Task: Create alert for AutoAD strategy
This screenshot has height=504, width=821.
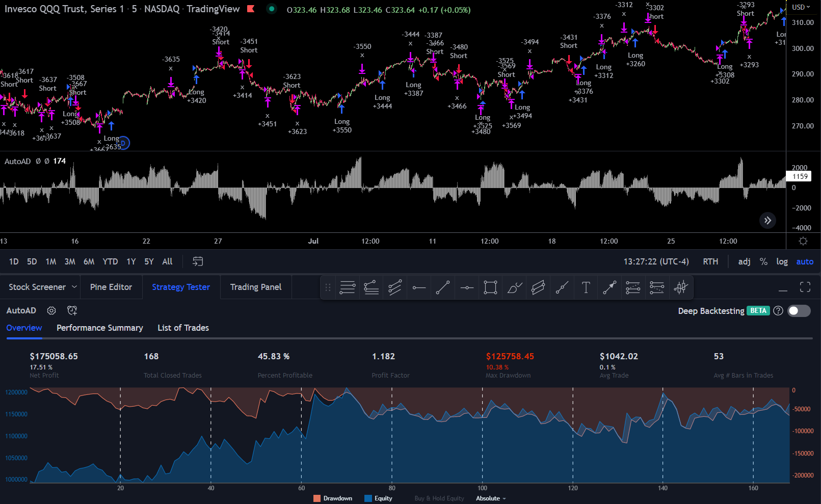Action: pos(72,310)
